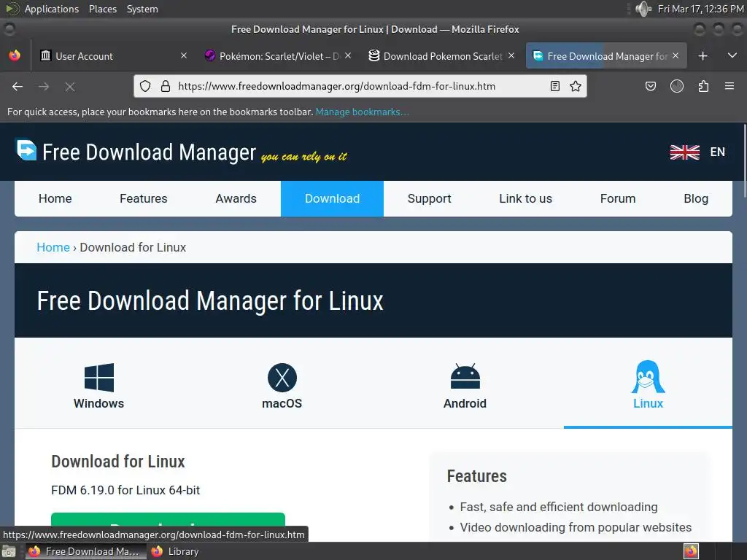Open Firefox View pinned icon
This screenshot has width=747, height=560.
pos(15,55)
